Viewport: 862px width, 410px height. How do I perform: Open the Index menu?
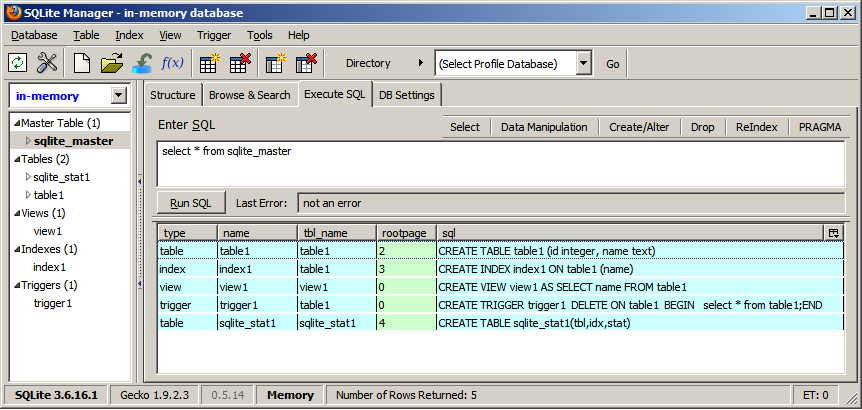pos(129,35)
